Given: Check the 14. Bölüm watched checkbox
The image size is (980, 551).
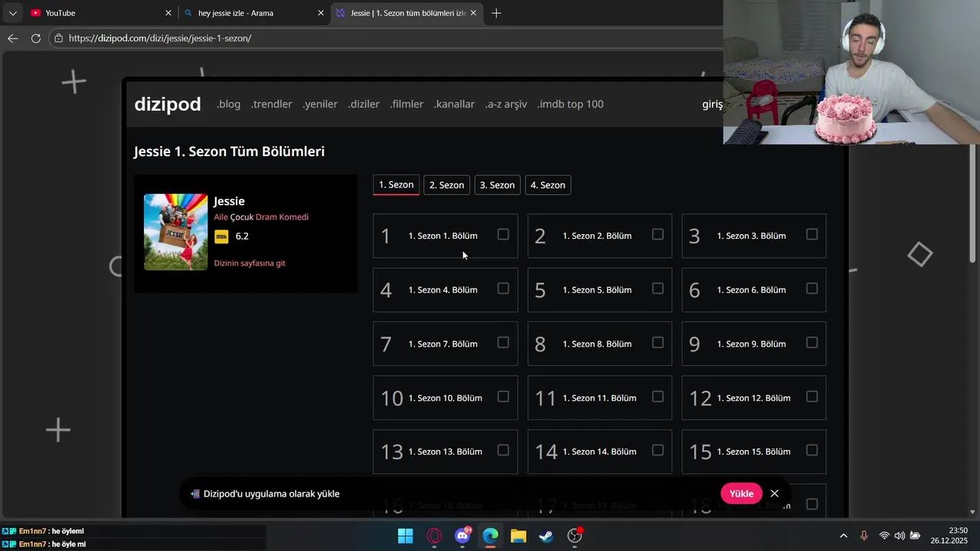Looking at the screenshot, I should pyautogui.click(x=658, y=451).
